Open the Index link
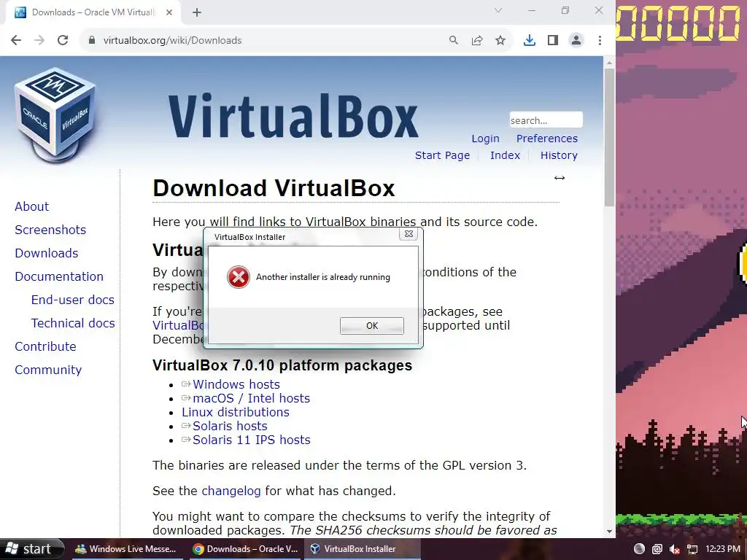Image resolution: width=747 pixels, height=560 pixels. [505, 155]
